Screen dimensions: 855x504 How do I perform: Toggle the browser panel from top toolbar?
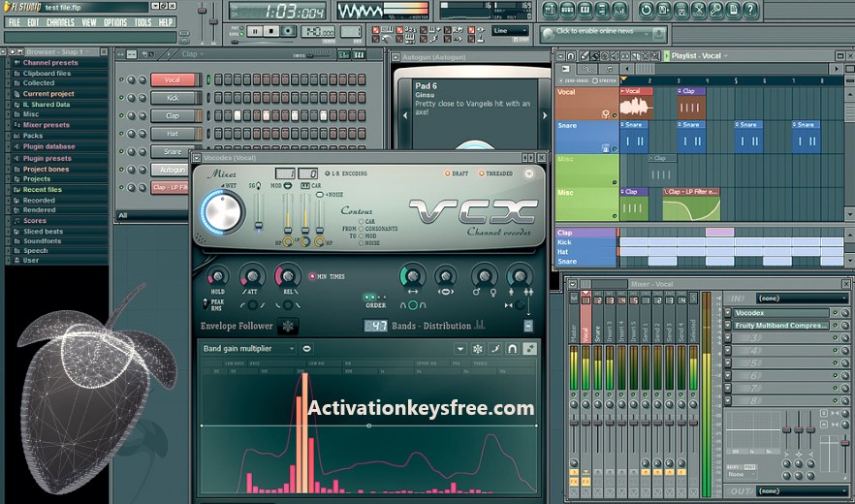tap(603, 10)
